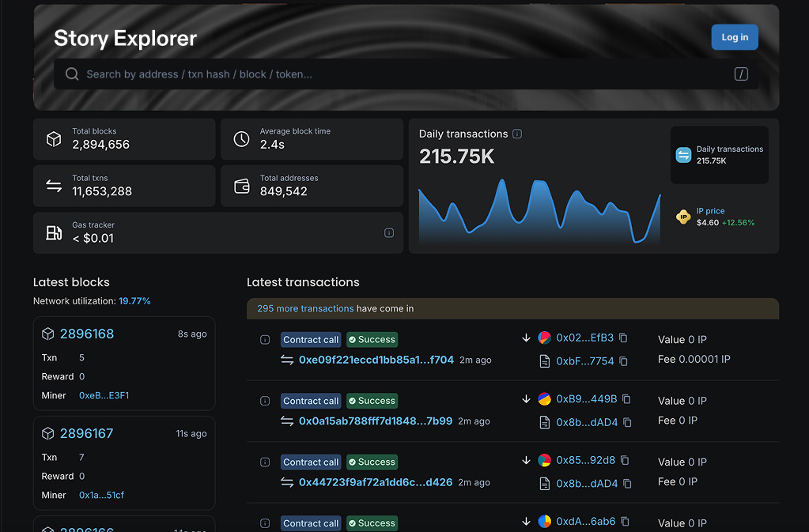Viewport: 809px width, 532px height.
Task: Open transaction hash 0x44723f9af72a1dd6c...d426
Action: [x=376, y=482]
